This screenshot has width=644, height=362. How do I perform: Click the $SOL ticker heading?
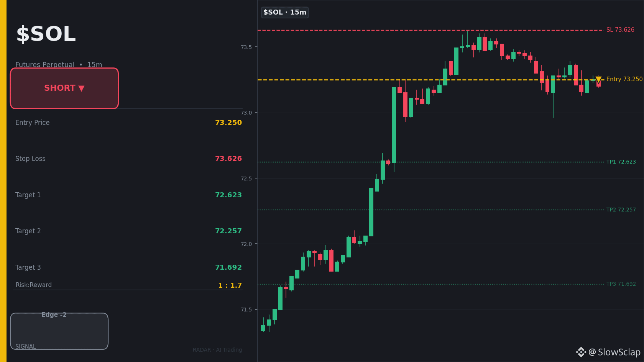46,34
